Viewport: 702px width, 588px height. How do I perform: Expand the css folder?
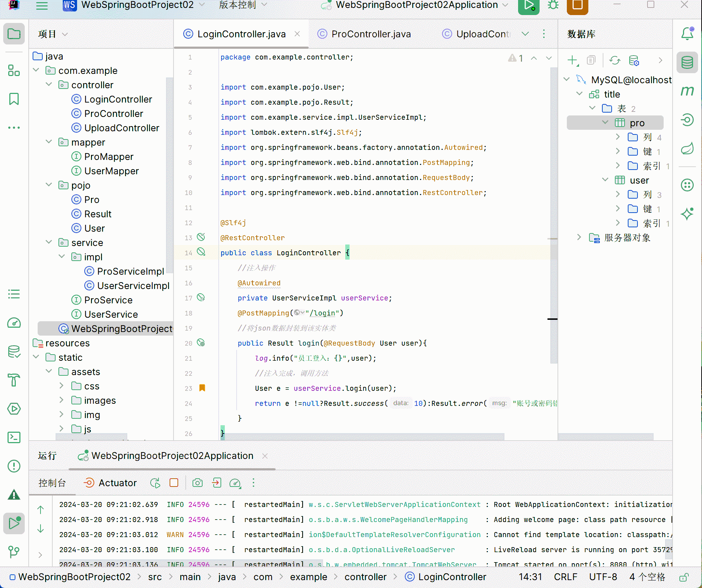61,386
